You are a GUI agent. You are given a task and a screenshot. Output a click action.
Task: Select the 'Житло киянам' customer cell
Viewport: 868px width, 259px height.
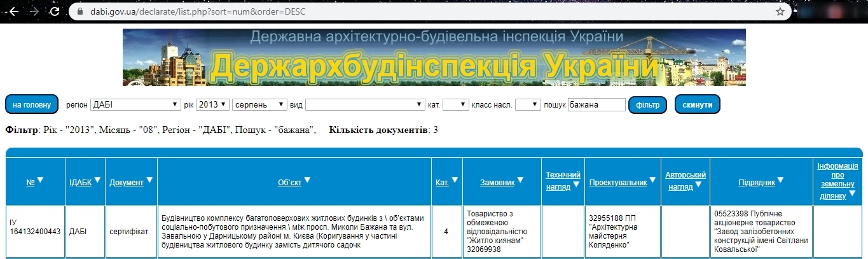501,232
